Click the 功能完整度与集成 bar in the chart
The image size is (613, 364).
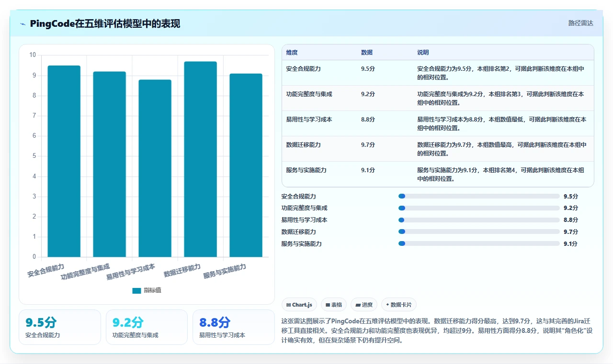[x=109, y=164]
